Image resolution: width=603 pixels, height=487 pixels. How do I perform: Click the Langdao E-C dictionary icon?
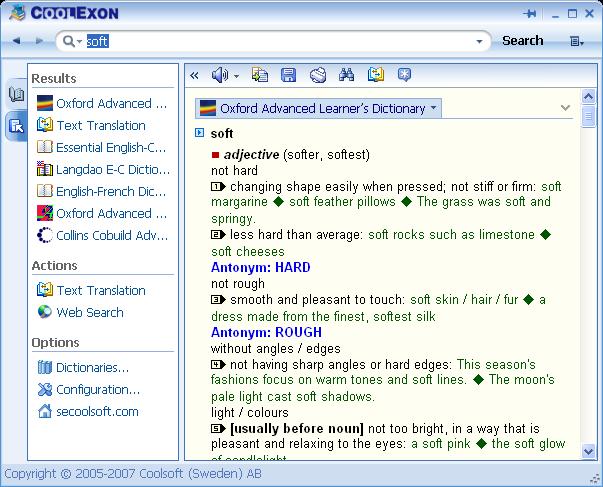coord(45,169)
